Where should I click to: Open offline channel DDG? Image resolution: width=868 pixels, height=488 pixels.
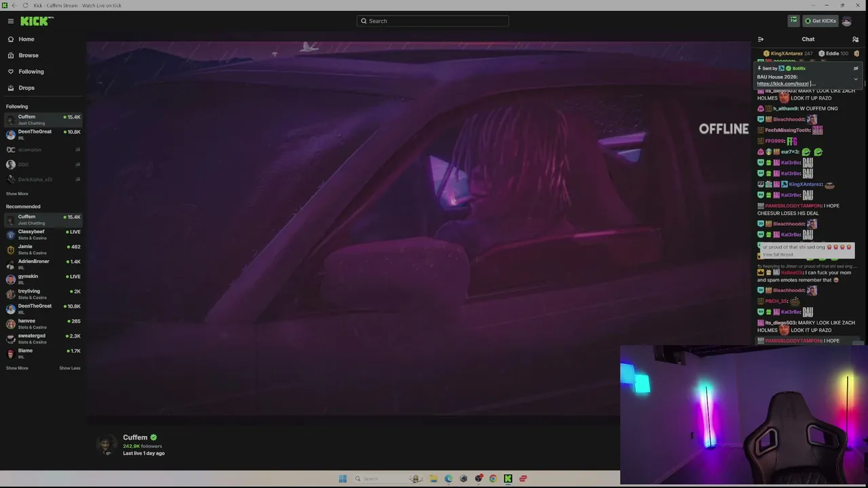[43, 165]
